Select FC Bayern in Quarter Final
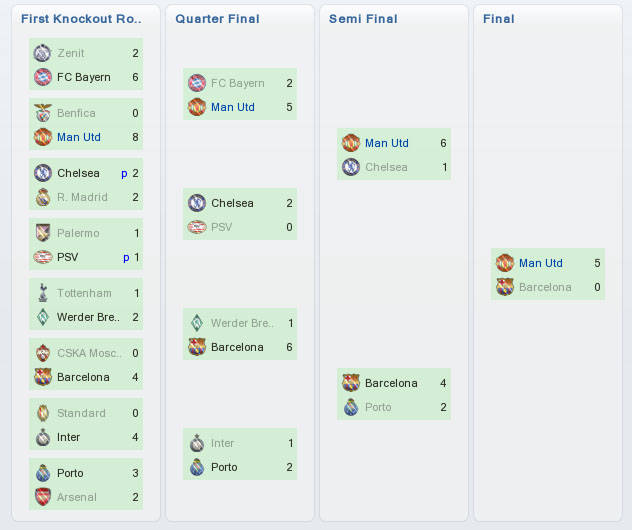This screenshot has width=632, height=530. point(238,83)
